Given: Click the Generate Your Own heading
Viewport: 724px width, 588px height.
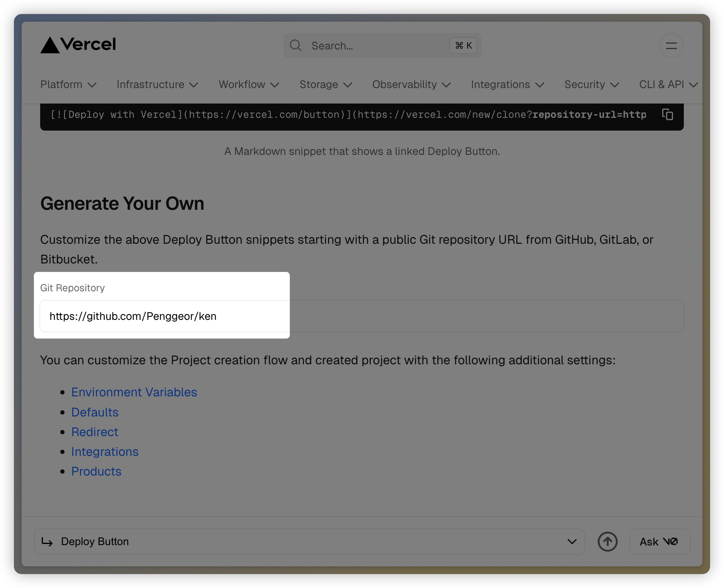Looking at the screenshot, I should pyautogui.click(x=122, y=204).
